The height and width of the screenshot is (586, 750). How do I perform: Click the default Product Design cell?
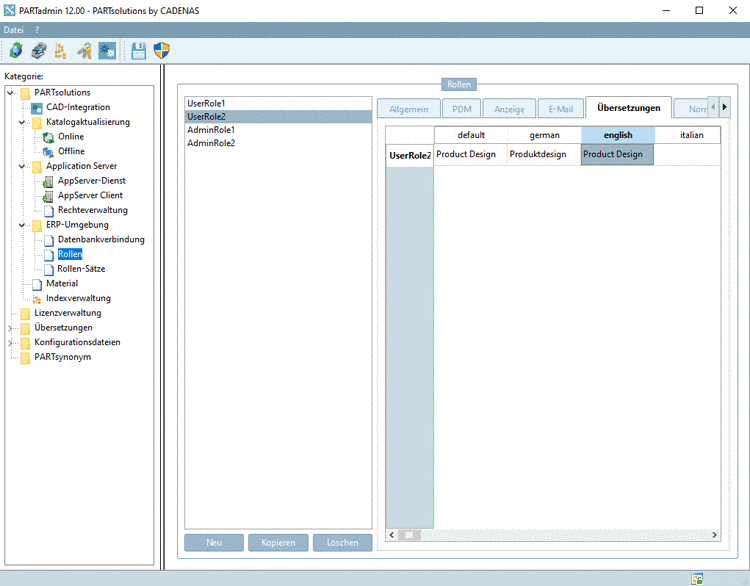click(471, 155)
